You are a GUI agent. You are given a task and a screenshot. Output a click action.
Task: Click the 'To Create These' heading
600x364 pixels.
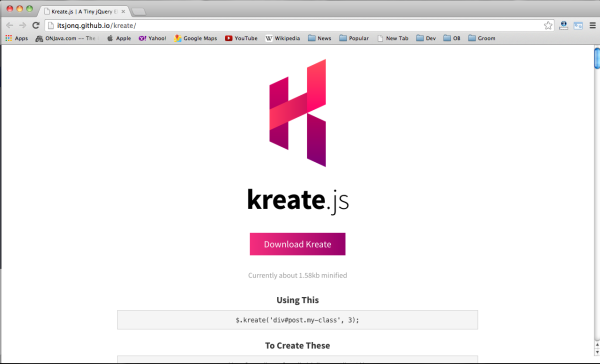tap(297, 345)
